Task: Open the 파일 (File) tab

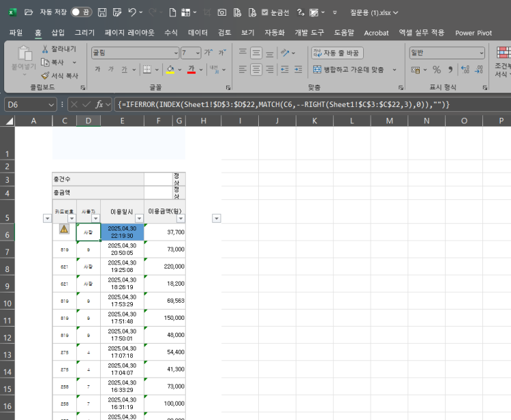Action: pyautogui.click(x=16, y=33)
